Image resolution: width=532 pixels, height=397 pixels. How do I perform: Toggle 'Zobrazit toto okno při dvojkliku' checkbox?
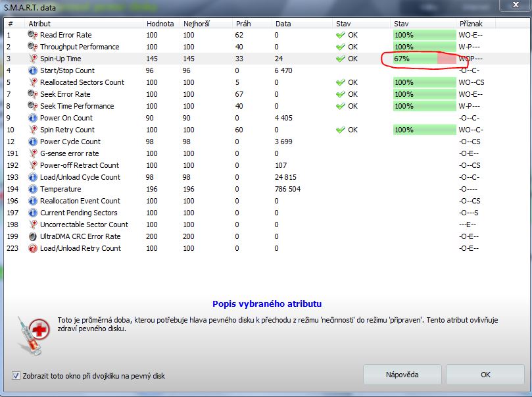pos(16,376)
